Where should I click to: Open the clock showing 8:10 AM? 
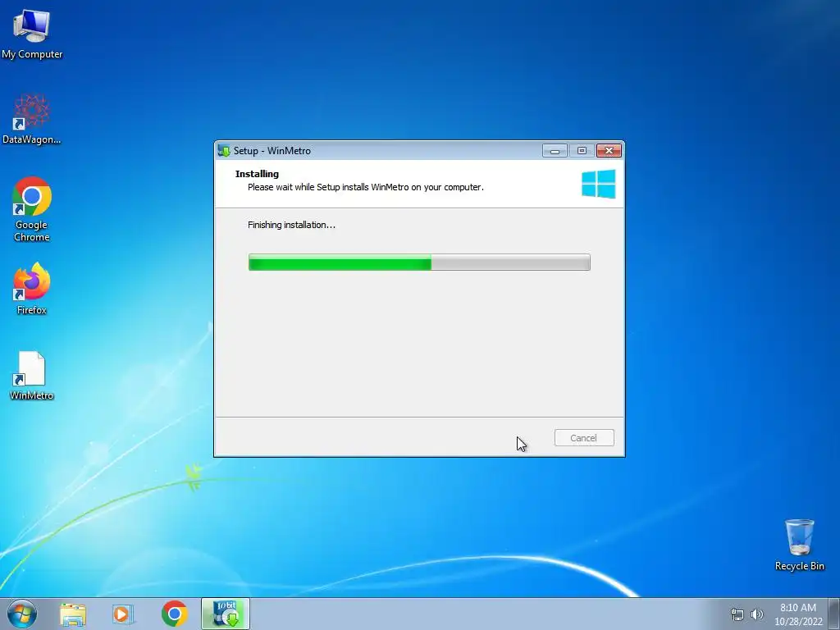(x=798, y=614)
